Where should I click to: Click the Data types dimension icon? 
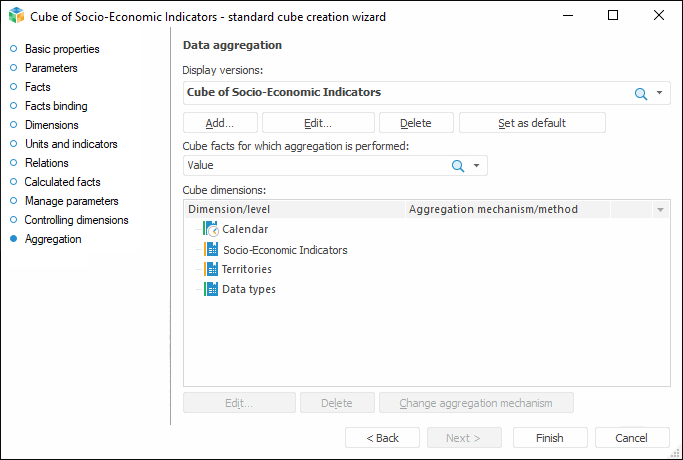coord(210,289)
